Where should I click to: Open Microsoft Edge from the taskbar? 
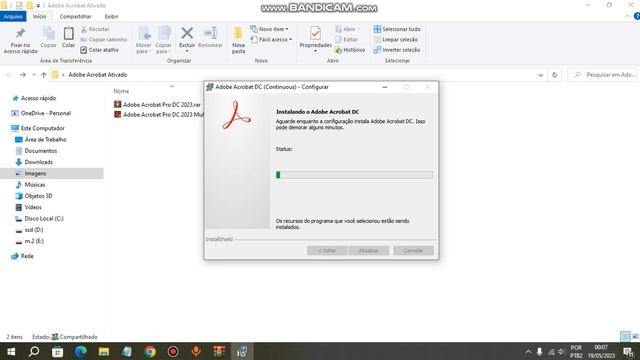(x=80, y=351)
